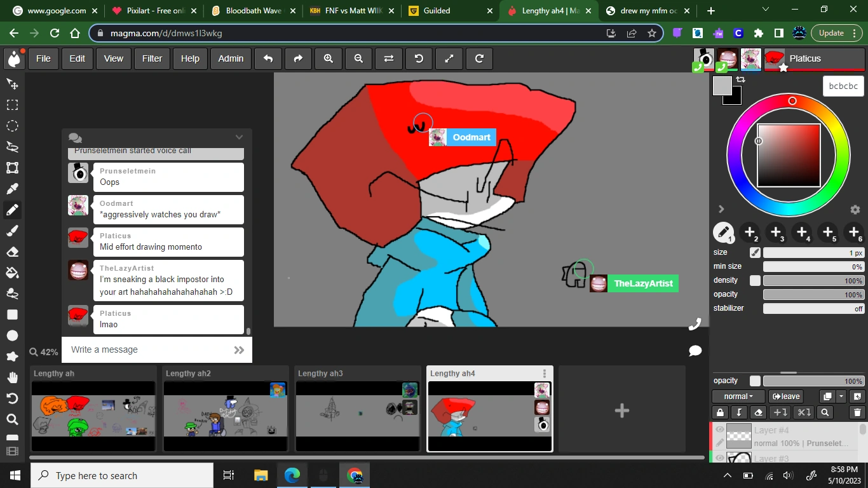Screen dimensions: 868x488
Task: Select the Eraser tool in left toolbar
Action: (x=12, y=252)
